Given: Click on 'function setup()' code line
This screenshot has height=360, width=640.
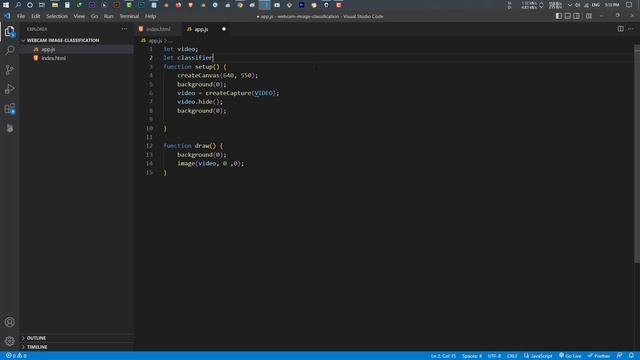Looking at the screenshot, I should pos(195,67).
